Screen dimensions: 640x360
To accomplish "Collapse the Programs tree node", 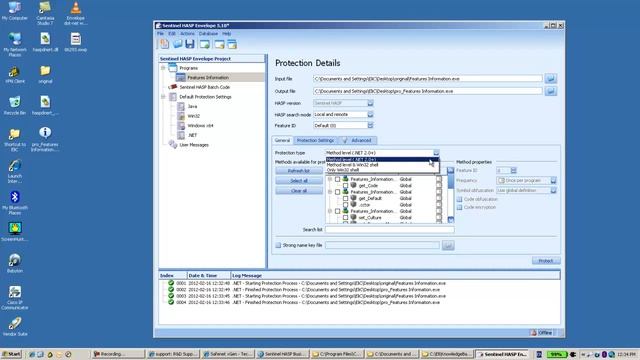I will [x=163, y=68].
